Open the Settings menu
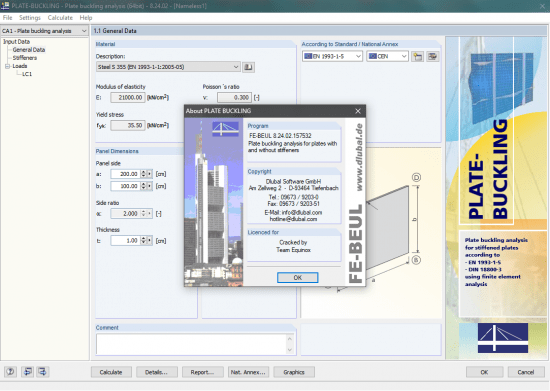The height and width of the screenshot is (391, 550). coord(30,18)
